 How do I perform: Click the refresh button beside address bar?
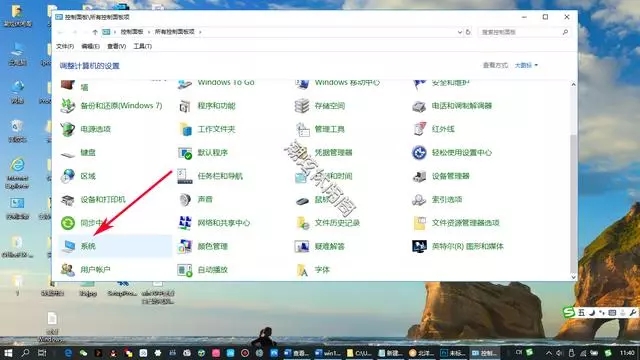tap(468, 32)
